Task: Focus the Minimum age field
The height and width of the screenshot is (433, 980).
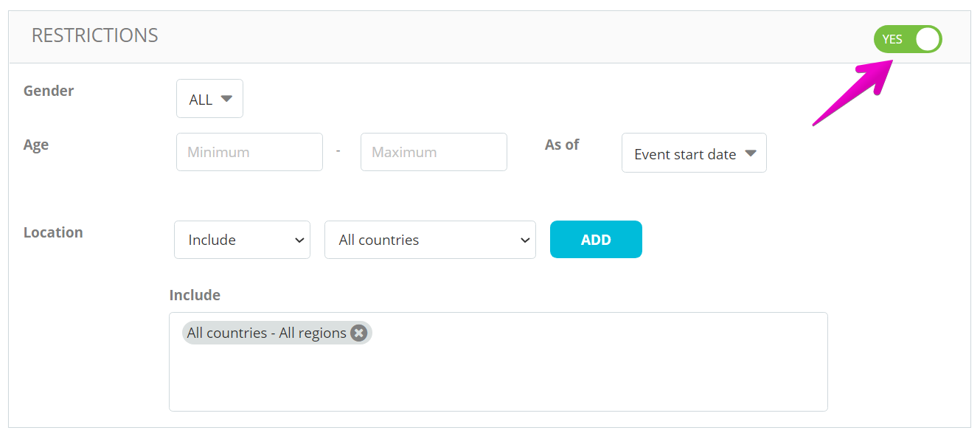Action: (x=249, y=152)
